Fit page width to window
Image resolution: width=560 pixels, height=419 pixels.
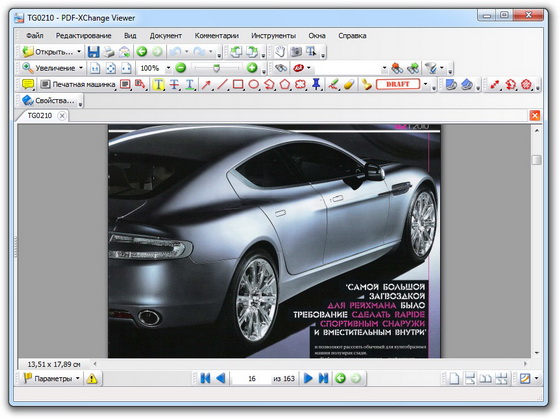point(126,68)
